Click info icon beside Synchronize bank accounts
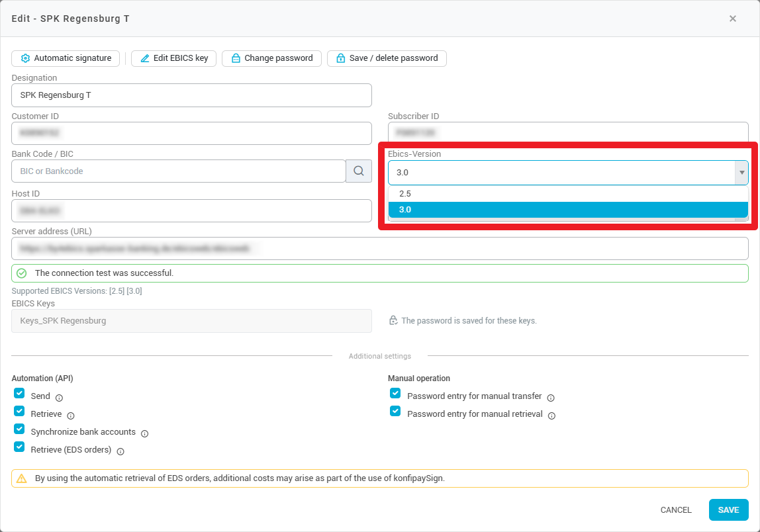 click(x=144, y=433)
